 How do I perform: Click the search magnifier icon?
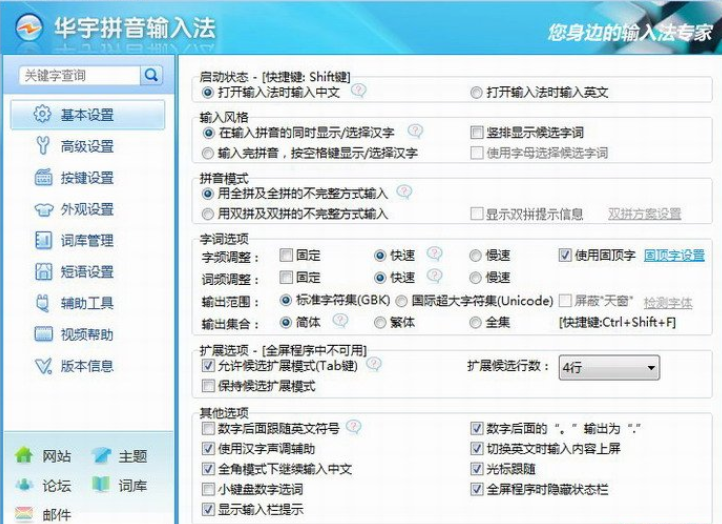pyautogui.click(x=151, y=75)
